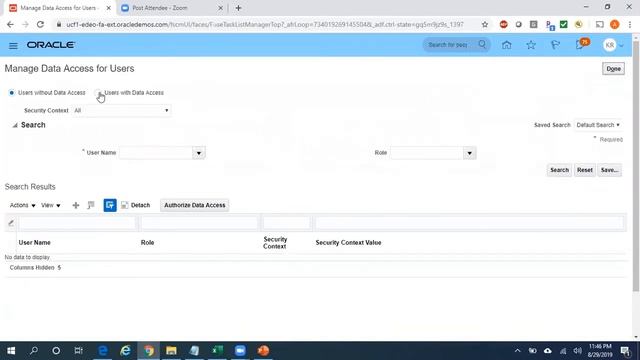Add a row with the plus icon
This screenshot has height=360, width=640.
[x=76, y=205]
